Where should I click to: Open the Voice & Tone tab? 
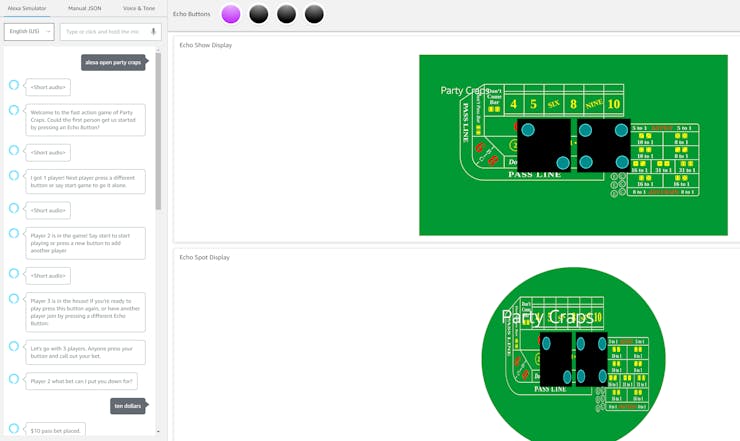coord(139,8)
